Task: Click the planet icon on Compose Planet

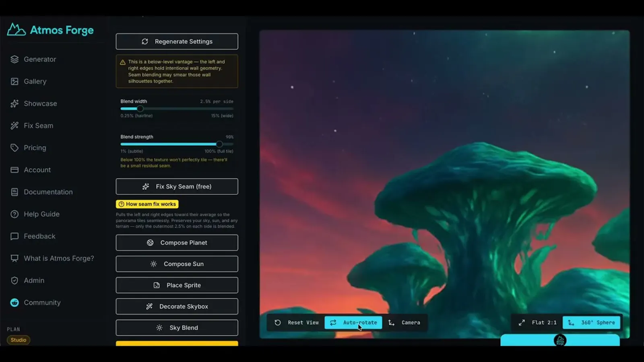Action: coord(150,243)
